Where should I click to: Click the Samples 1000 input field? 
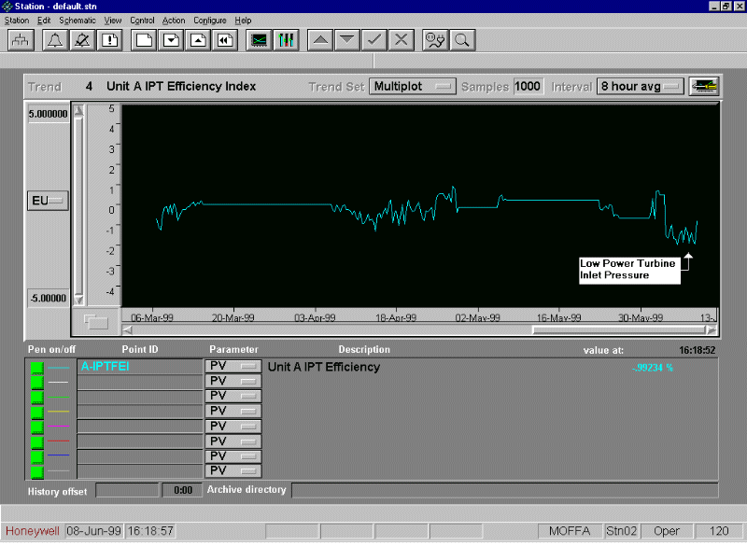click(528, 87)
